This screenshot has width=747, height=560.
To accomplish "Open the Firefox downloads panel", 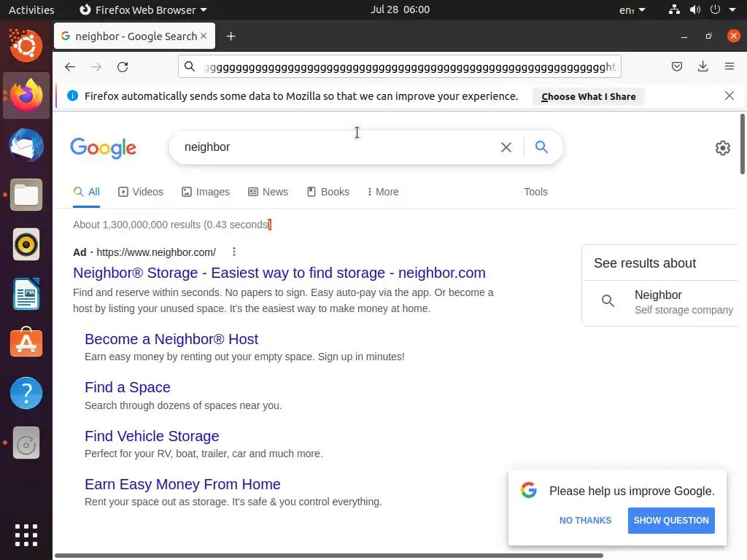I will (x=703, y=66).
